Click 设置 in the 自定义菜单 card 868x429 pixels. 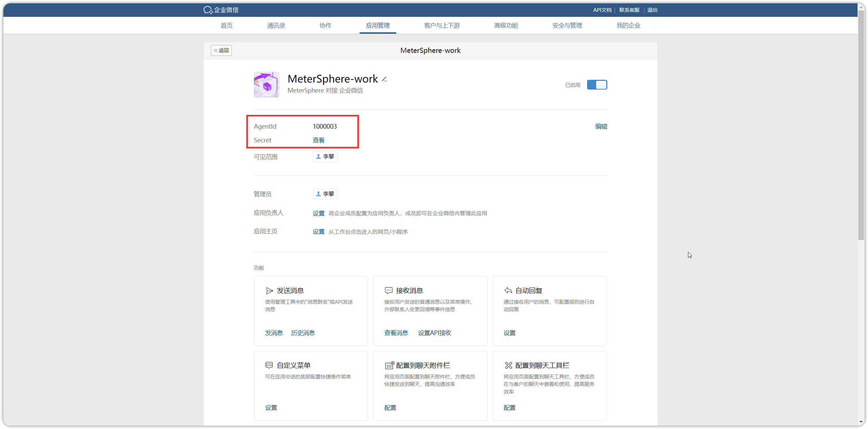click(x=271, y=408)
